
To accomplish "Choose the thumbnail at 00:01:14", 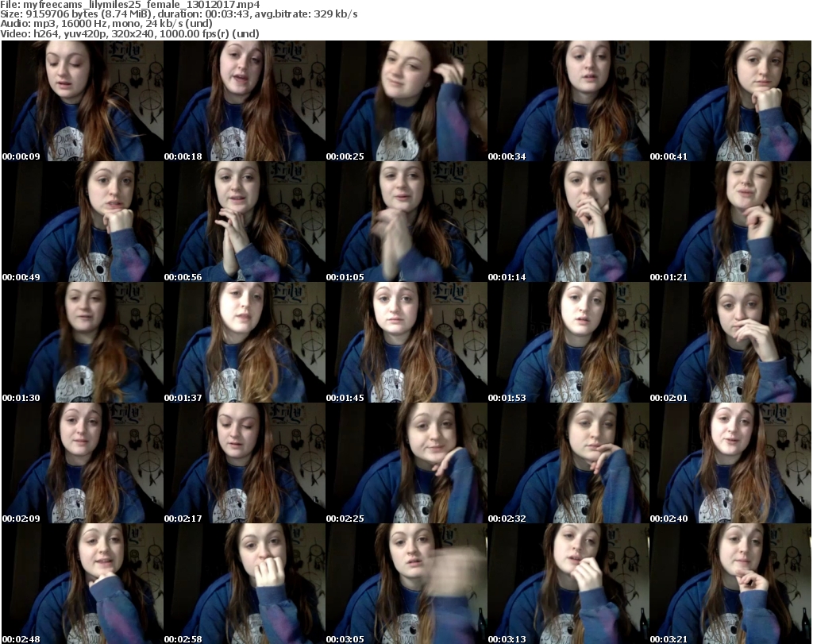I will (x=568, y=222).
